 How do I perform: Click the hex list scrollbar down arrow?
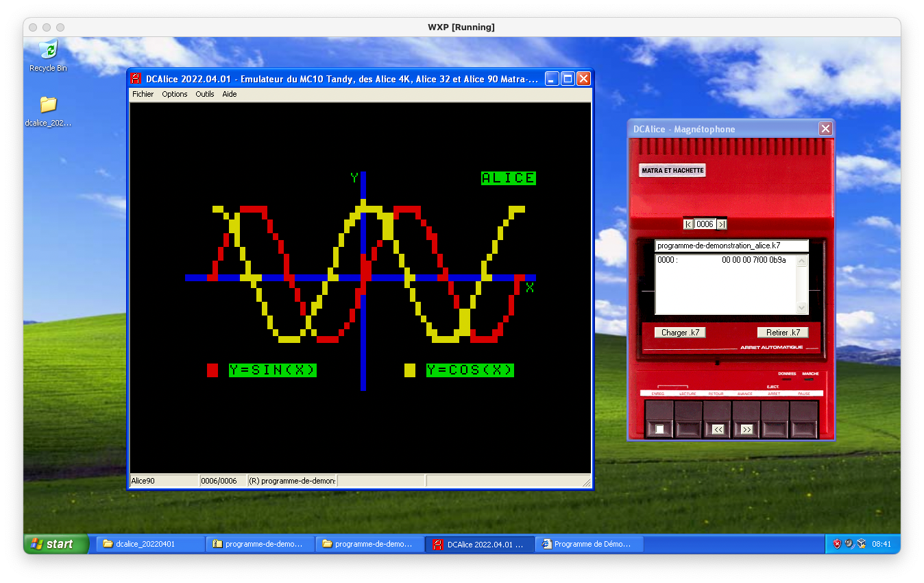802,308
